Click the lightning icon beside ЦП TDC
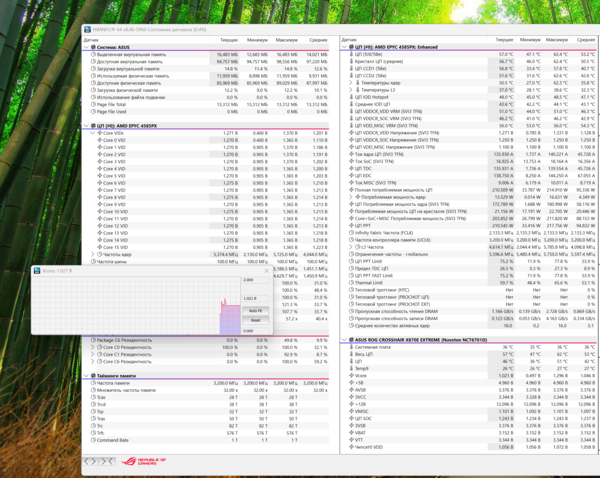This screenshot has width=600, height=478. pos(351,168)
